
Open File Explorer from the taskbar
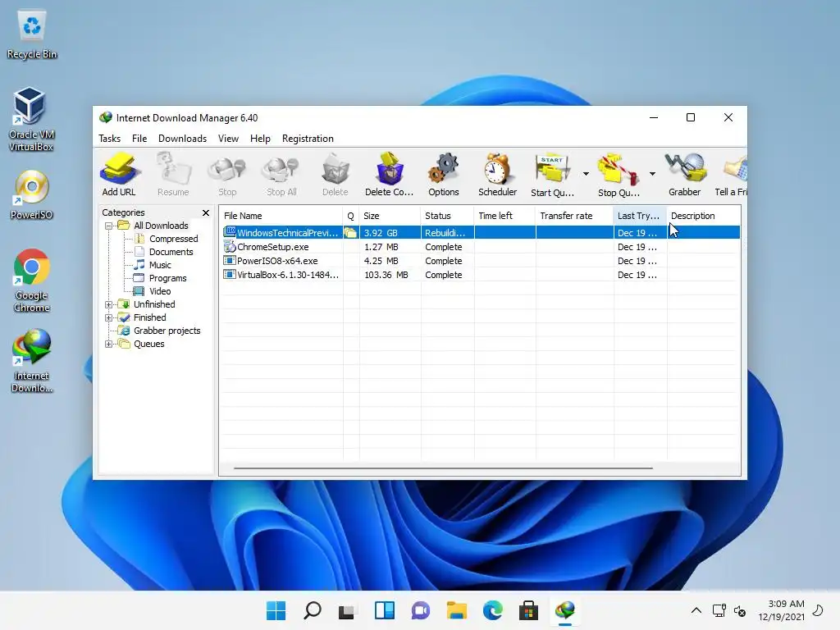point(456,610)
